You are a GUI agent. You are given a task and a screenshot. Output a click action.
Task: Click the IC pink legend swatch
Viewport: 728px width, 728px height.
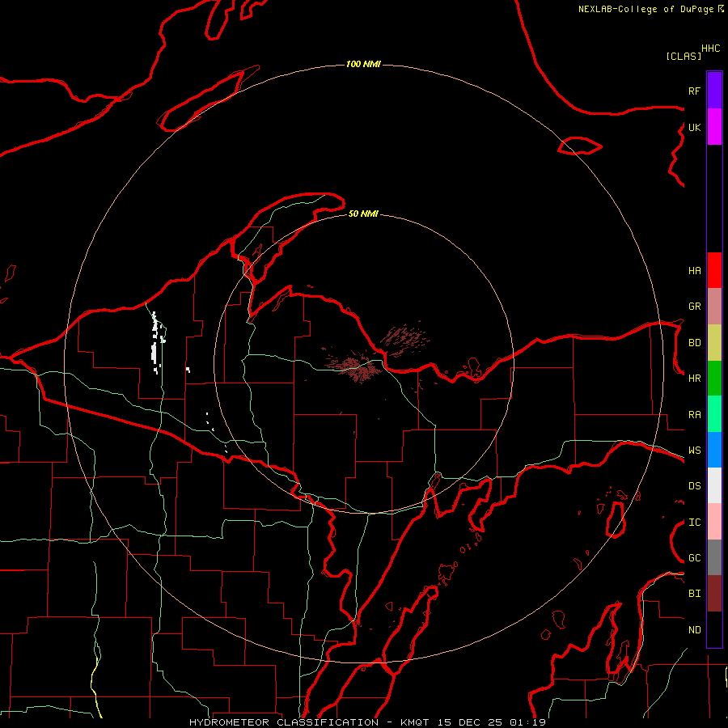714,522
